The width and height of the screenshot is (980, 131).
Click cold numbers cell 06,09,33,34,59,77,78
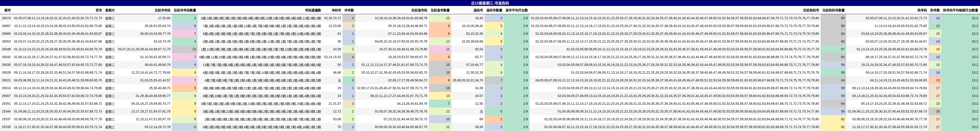[x=155, y=34]
